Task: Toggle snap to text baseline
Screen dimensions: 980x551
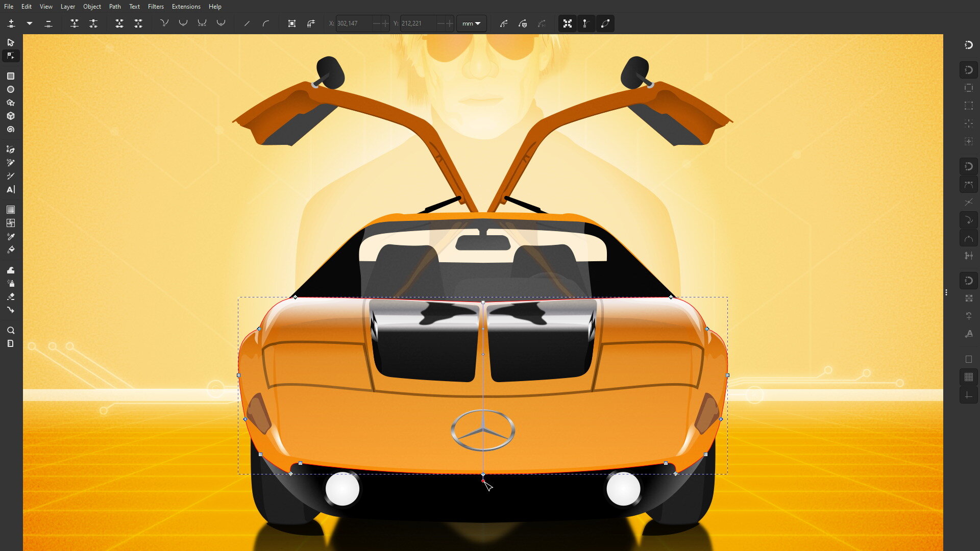Action: tap(969, 334)
